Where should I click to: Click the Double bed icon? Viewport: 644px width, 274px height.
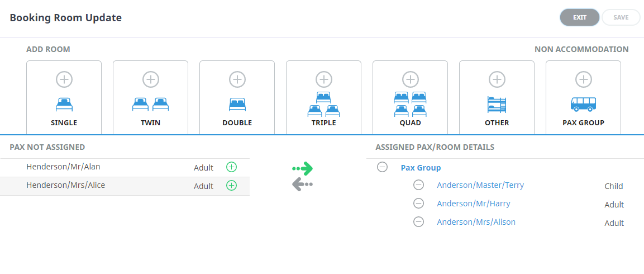tap(237, 105)
